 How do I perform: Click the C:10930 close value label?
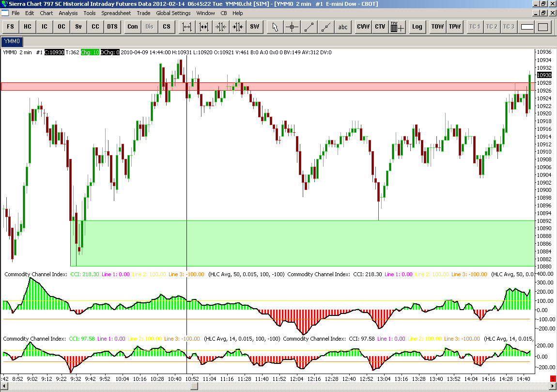tap(54, 52)
